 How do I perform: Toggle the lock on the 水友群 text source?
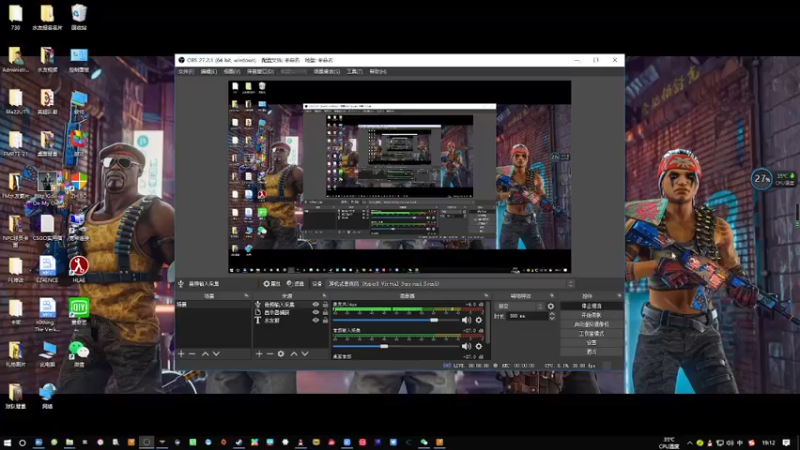pos(325,320)
